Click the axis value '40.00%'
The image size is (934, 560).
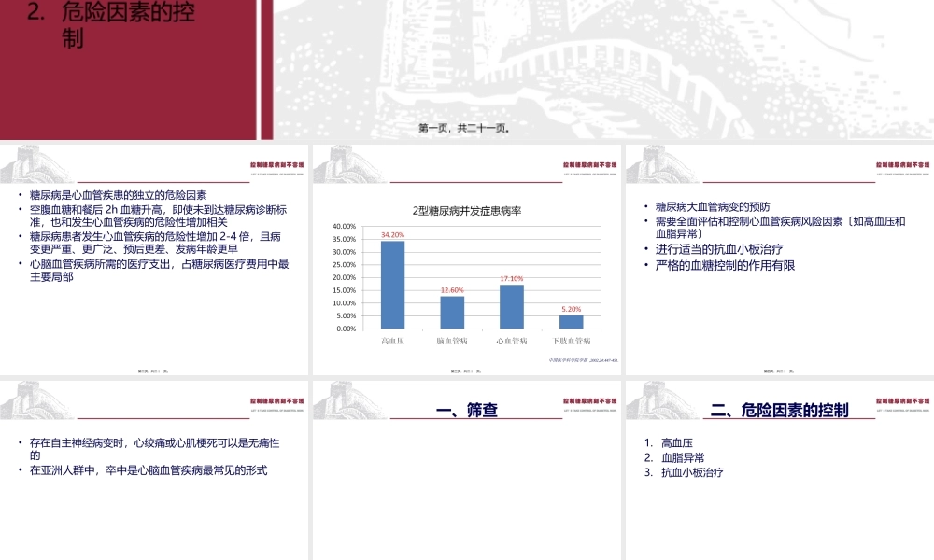(x=345, y=227)
